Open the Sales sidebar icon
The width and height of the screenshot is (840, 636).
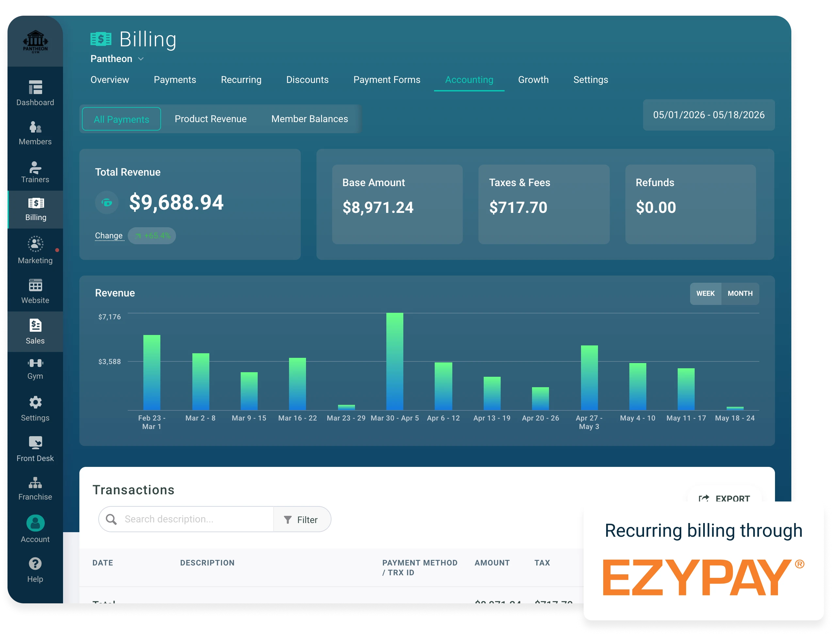click(35, 326)
